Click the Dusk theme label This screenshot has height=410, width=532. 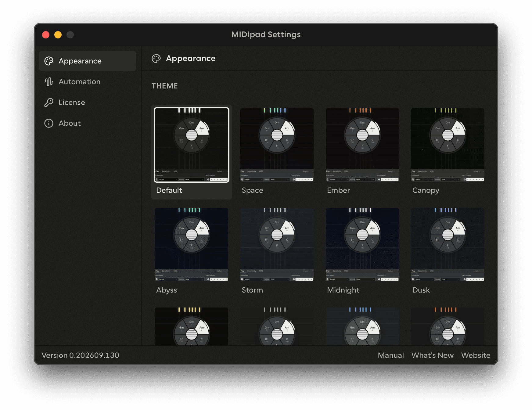tap(421, 290)
